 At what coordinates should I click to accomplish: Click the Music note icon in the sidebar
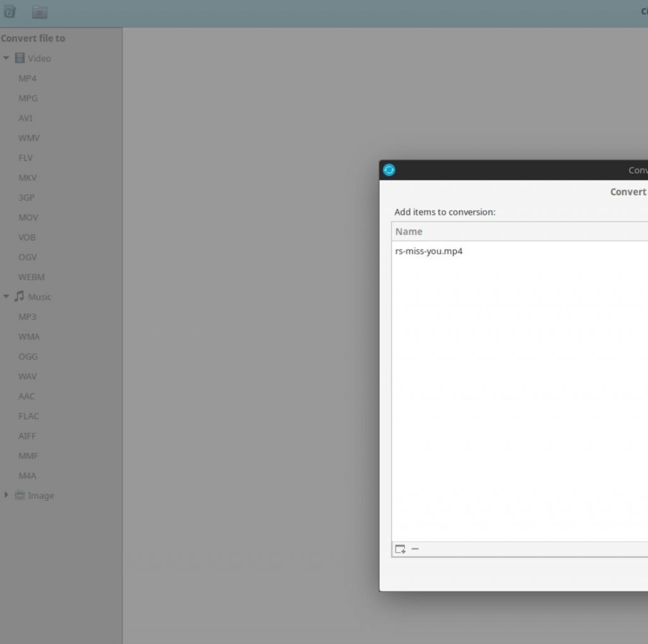click(x=20, y=296)
